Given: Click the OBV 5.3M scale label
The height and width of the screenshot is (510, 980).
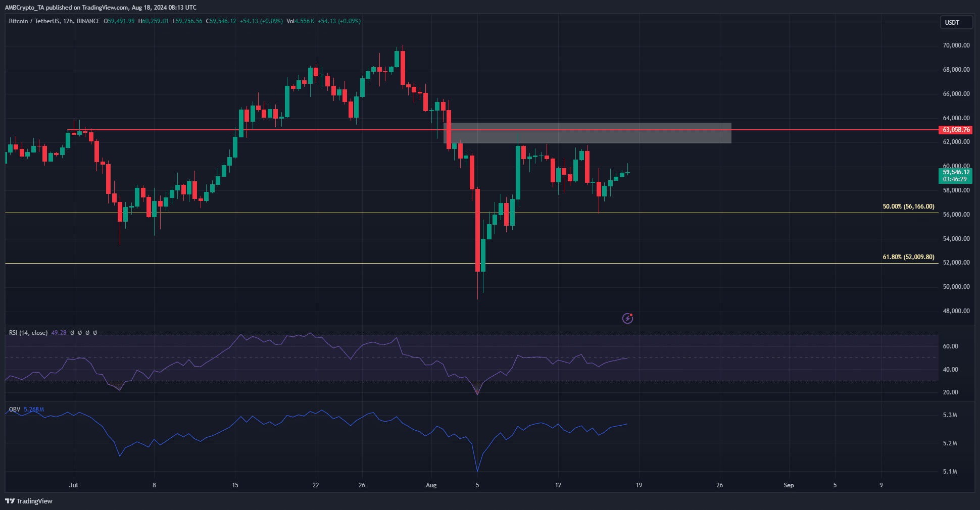Looking at the screenshot, I should (950, 415).
